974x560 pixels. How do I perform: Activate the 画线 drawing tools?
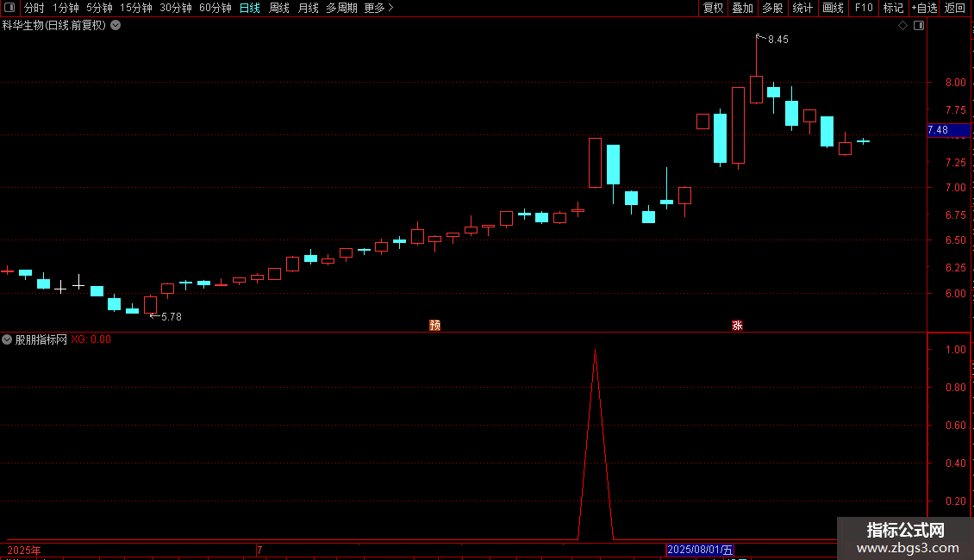[833, 8]
